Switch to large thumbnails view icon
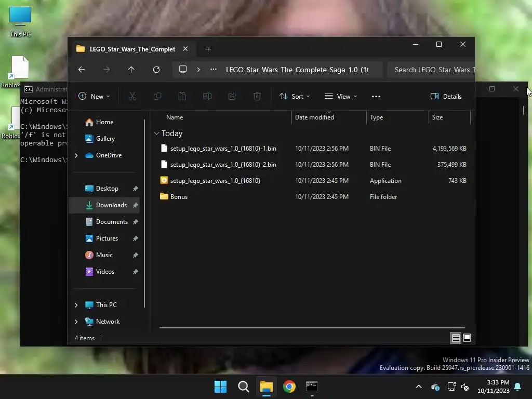 (467, 338)
